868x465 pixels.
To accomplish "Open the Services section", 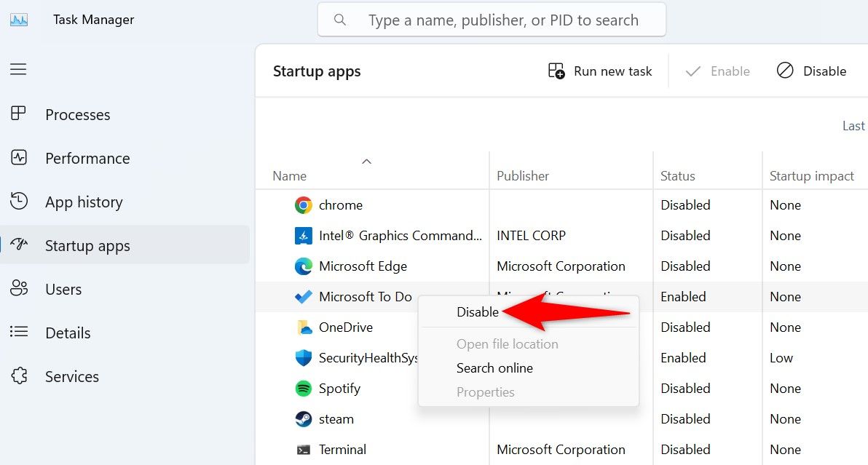I will click(72, 376).
